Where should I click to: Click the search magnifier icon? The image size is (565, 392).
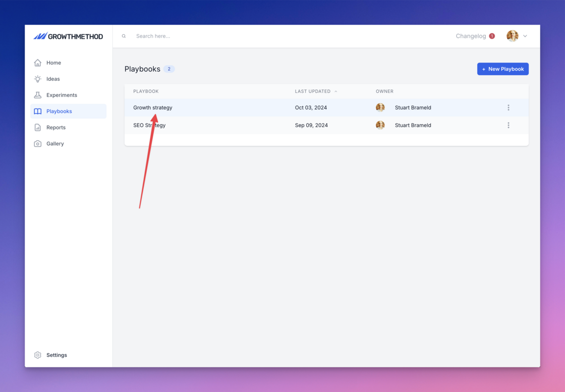tap(124, 36)
